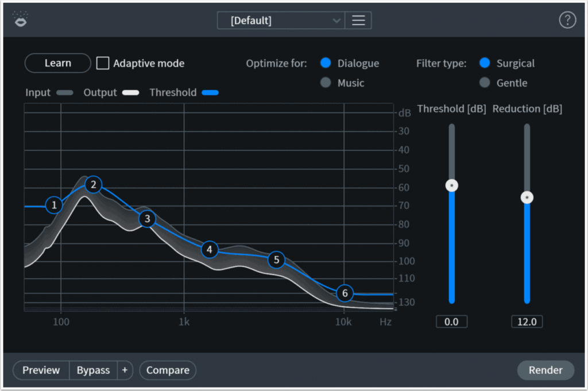Screen dimensions: 588x391
Task: Expand the [Default] preset dropdown
Action: pyautogui.click(x=280, y=21)
